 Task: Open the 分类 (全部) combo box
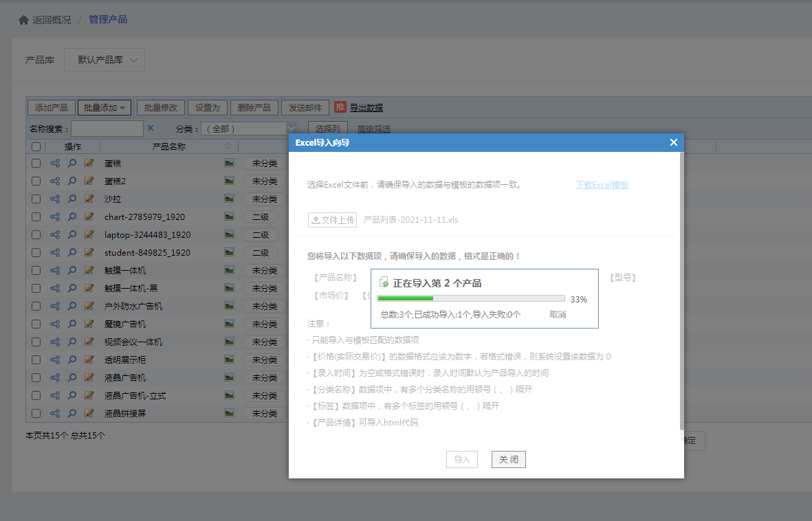(249, 129)
